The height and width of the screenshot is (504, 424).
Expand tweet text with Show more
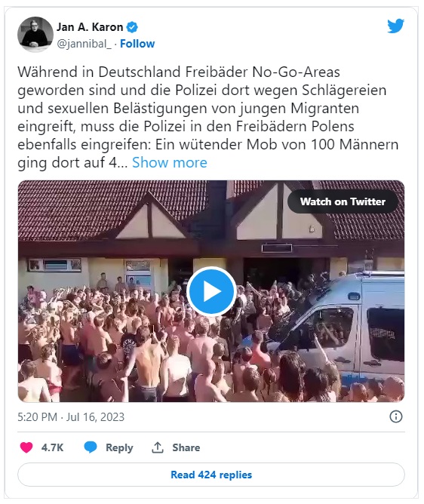click(170, 163)
